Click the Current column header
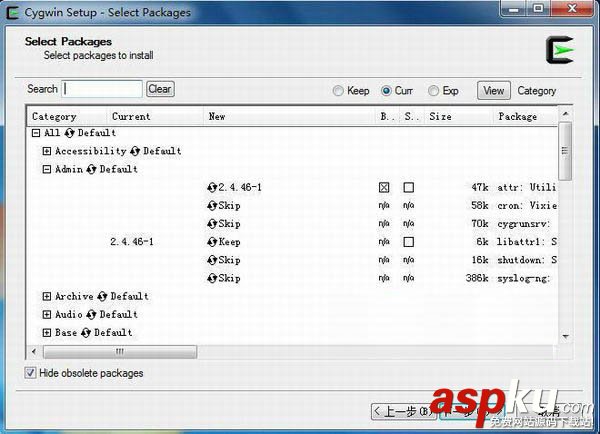 click(155, 116)
